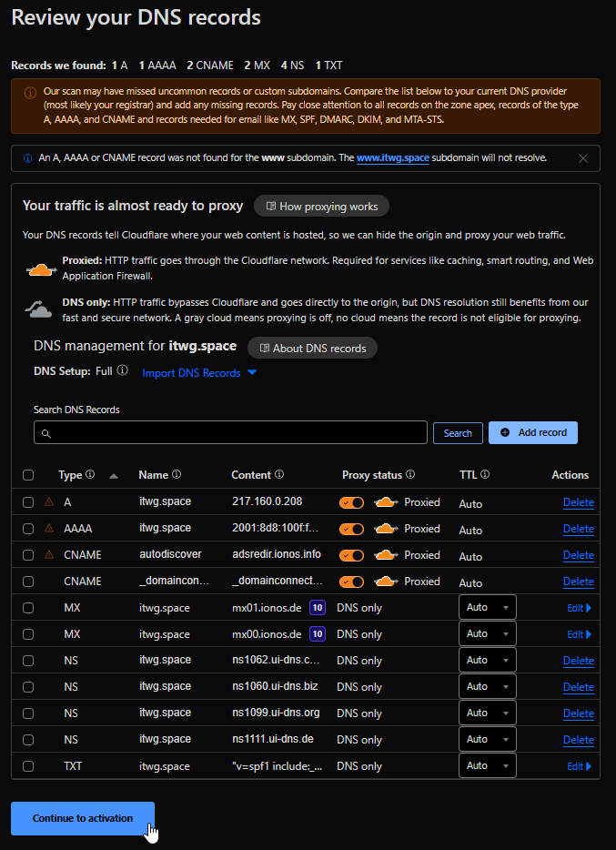Image resolution: width=616 pixels, height=850 pixels.
Task: Disable proxy toggle for _domainconnect CNAME
Action: (351, 582)
